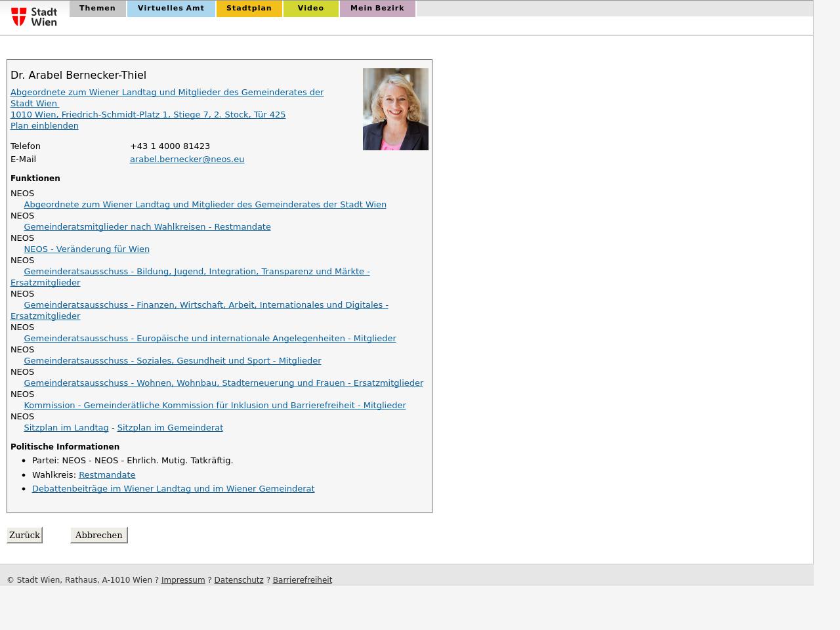Open Impressum in the footer
The height and width of the screenshot is (630, 840).
tap(183, 579)
